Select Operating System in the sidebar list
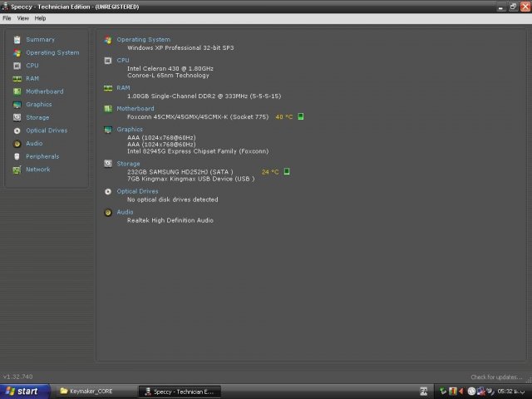Image resolution: width=532 pixels, height=399 pixels. click(52, 52)
